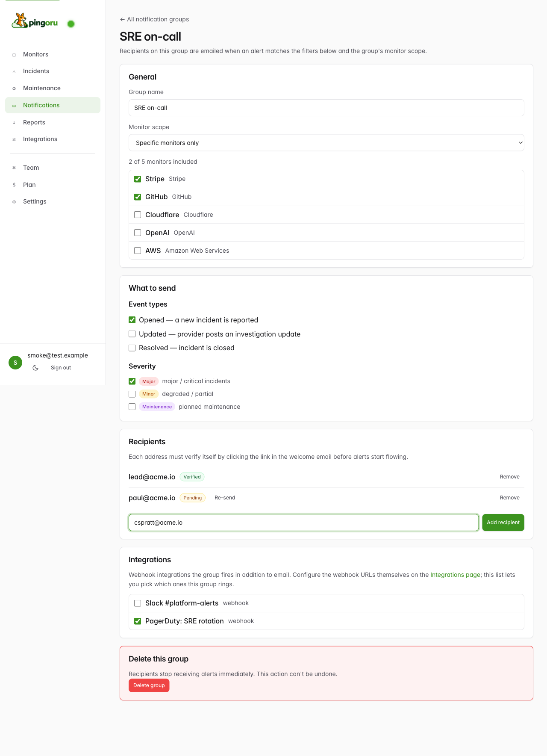Enable Slack #platform-alerts webhook
Screen dimensions: 547x756
point(138,603)
